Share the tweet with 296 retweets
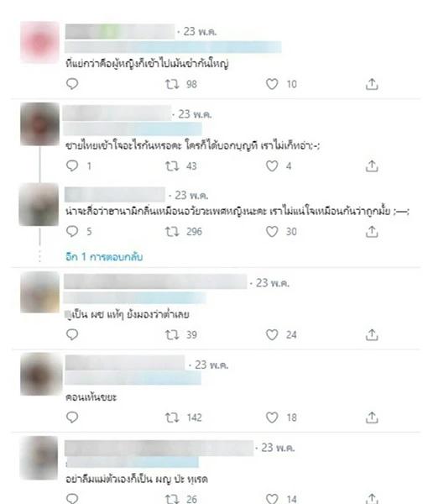428x504 pixels. [372, 232]
